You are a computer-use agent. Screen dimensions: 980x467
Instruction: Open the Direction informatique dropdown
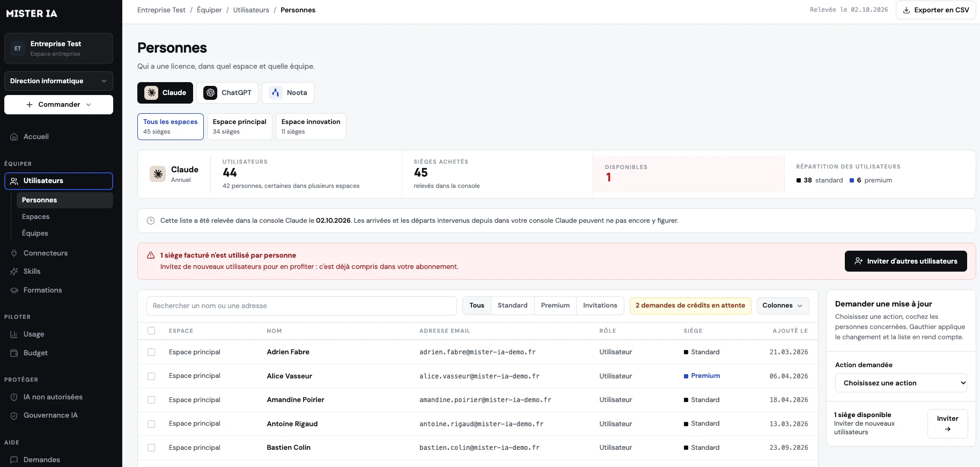58,81
